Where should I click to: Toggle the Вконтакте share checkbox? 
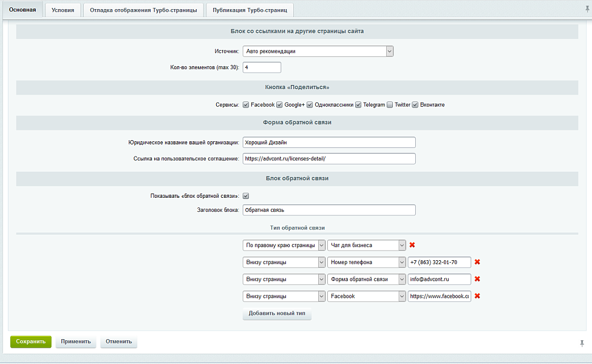(x=415, y=105)
